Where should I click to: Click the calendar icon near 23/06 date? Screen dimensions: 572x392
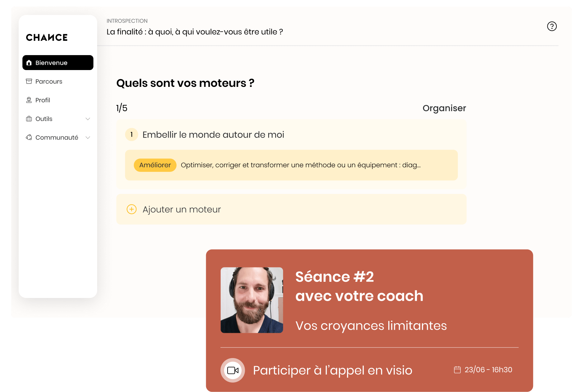pyautogui.click(x=457, y=370)
